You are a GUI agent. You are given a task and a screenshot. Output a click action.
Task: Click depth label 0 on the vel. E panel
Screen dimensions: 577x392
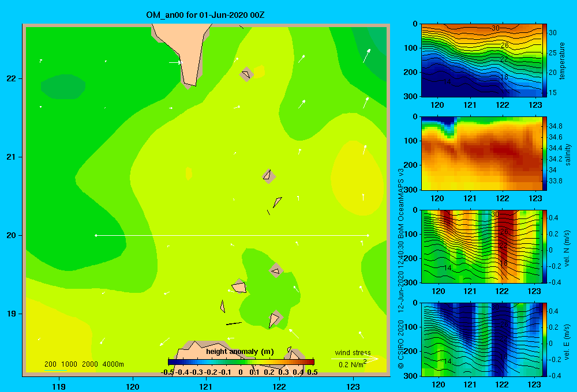pyautogui.click(x=415, y=303)
